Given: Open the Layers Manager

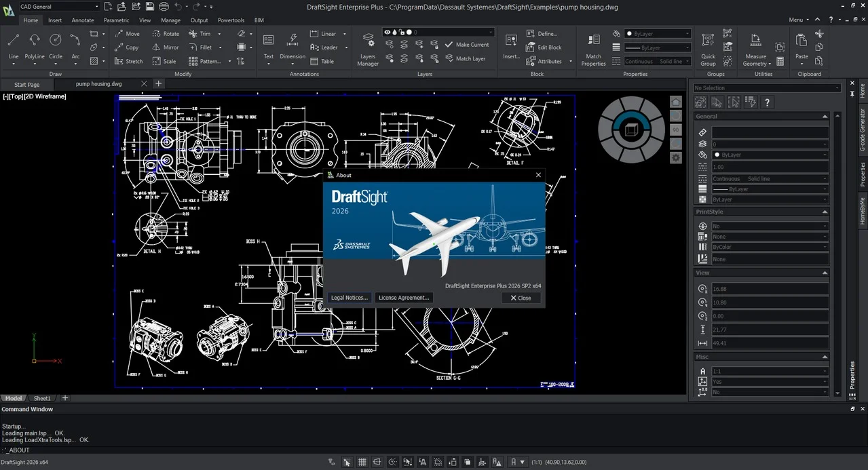Looking at the screenshot, I should coord(368,49).
